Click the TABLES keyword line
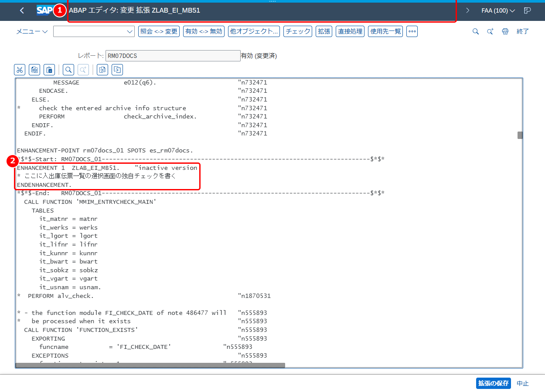This screenshot has height=392, width=545. 43,210
